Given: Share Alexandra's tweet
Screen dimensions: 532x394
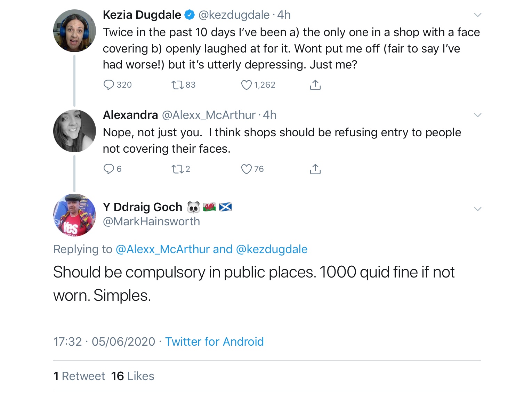Looking at the screenshot, I should (315, 169).
